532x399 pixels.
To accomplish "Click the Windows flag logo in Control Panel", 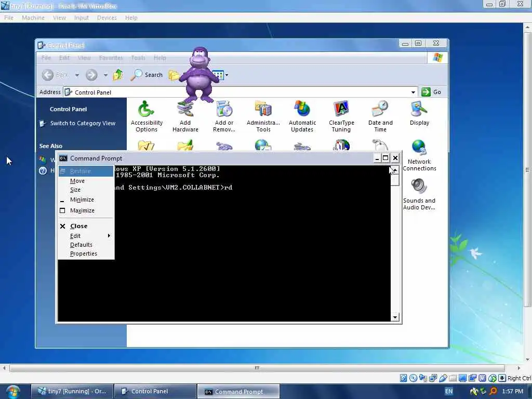I will click(x=437, y=58).
